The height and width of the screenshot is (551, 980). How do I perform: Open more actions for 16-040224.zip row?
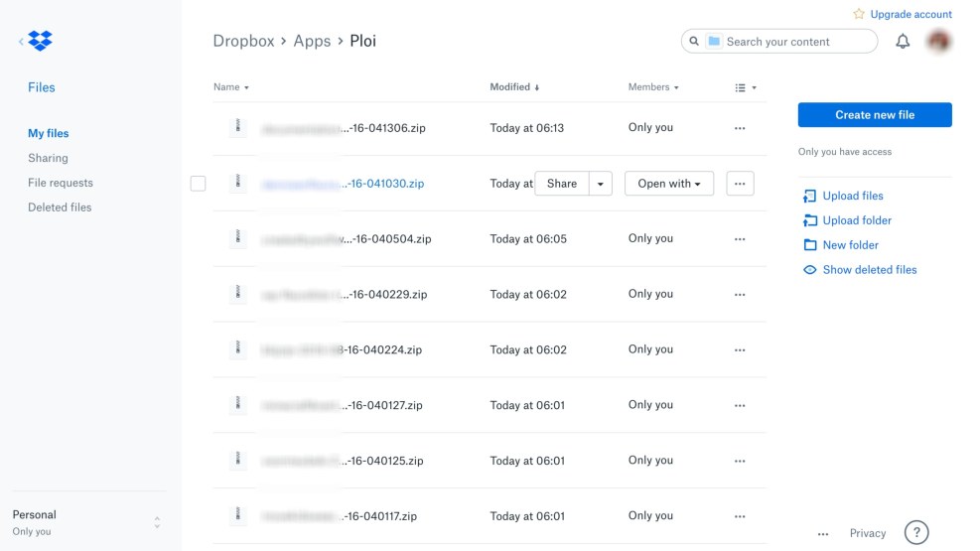pos(740,349)
